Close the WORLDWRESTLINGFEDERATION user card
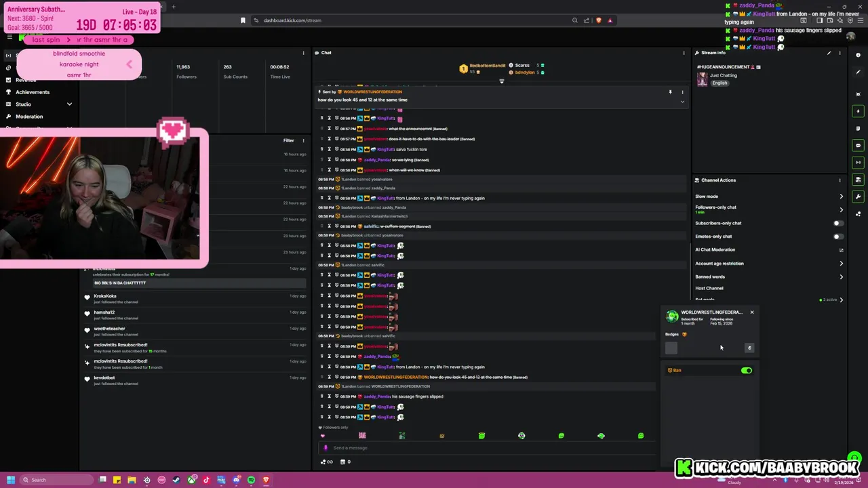The image size is (868, 488). click(x=751, y=312)
